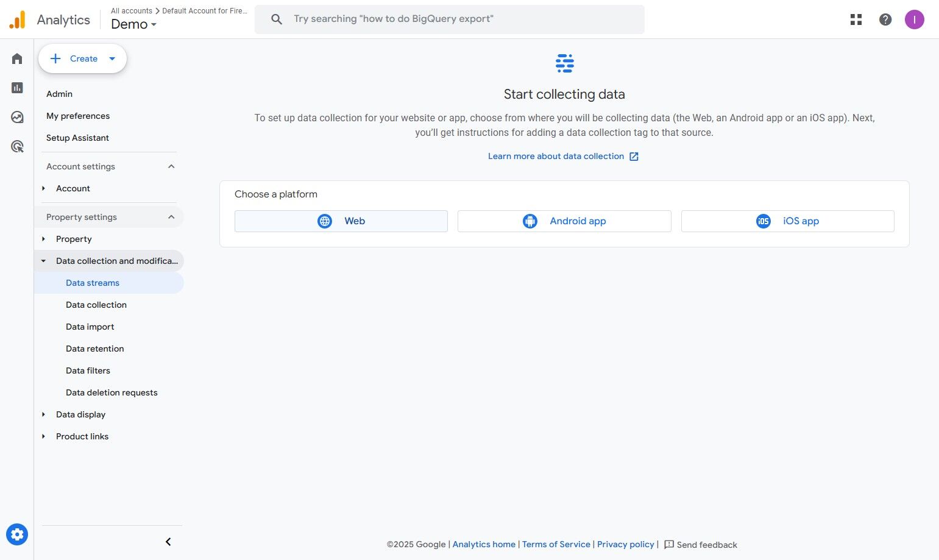Select My preferences
This screenshot has height=560, width=939.
click(x=78, y=116)
